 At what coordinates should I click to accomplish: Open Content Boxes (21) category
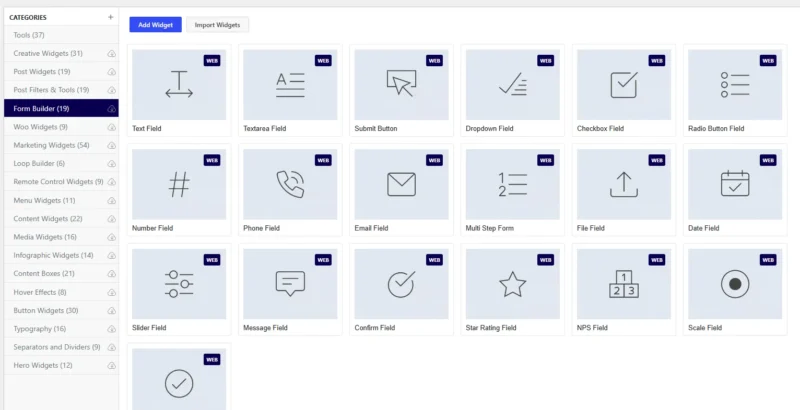61,274
